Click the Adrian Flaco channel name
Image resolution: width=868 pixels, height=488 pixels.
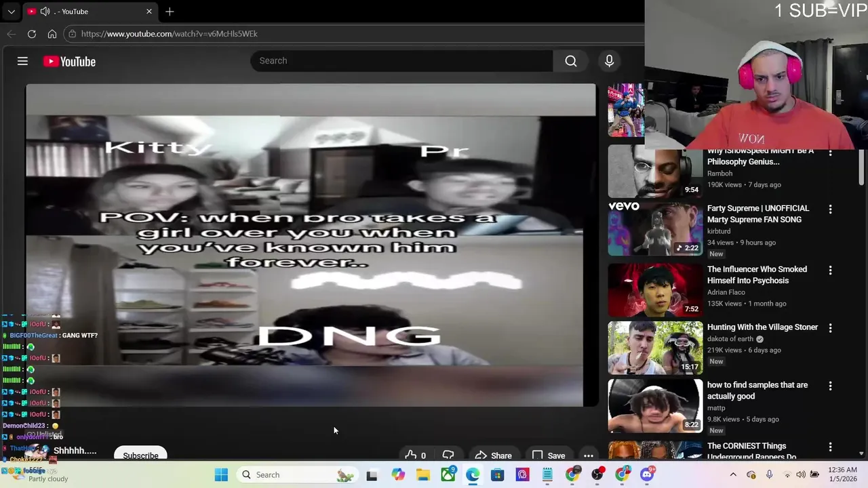coord(726,292)
